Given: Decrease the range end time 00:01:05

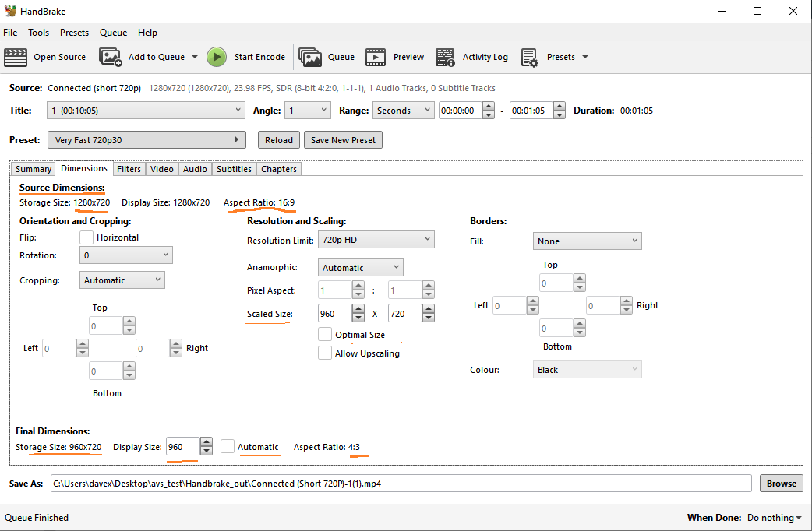Looking at the screenshot, I should [x=560, y=115].
